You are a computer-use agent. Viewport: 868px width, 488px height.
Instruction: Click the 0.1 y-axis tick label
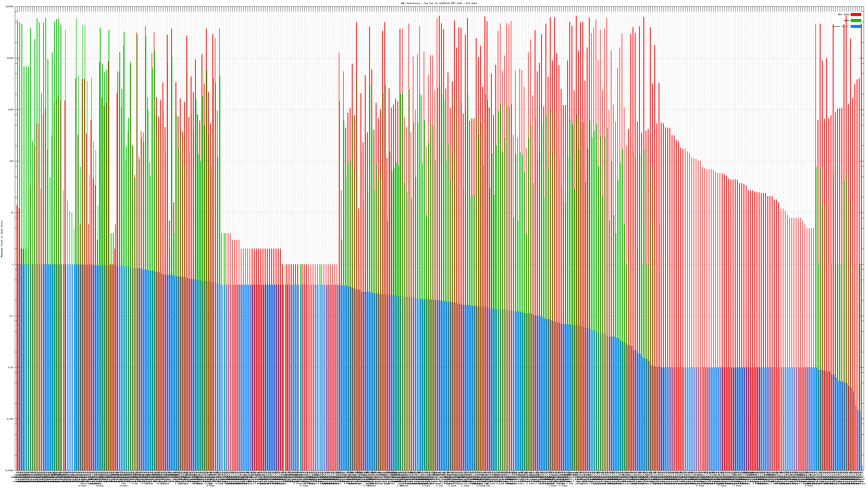(12, 316)
